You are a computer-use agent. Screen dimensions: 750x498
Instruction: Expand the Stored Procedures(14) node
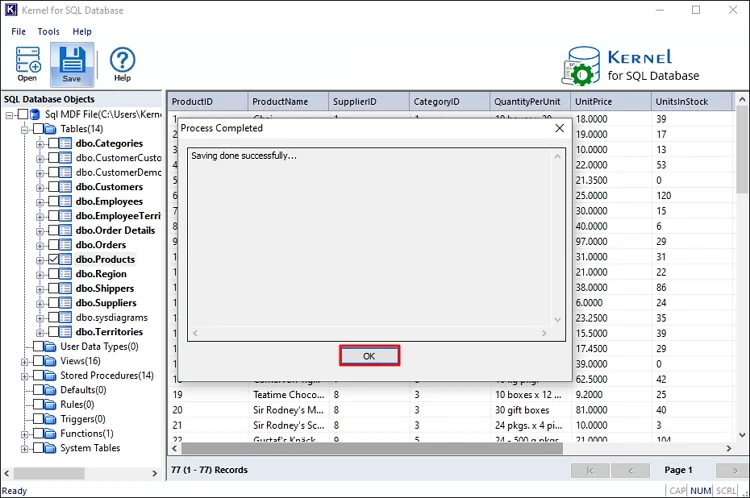[x=24, y=376]
